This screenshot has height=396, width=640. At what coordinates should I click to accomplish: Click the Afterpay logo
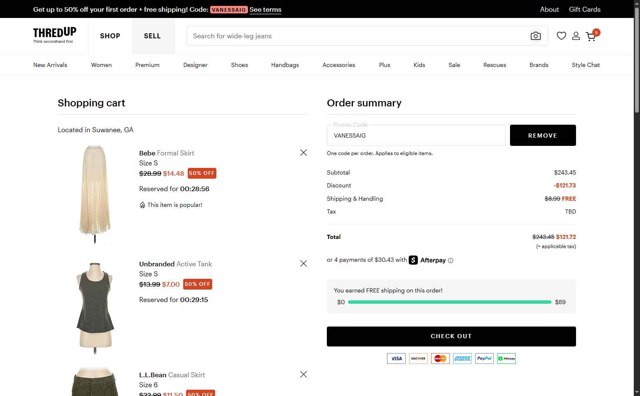(x=427, y=260)
